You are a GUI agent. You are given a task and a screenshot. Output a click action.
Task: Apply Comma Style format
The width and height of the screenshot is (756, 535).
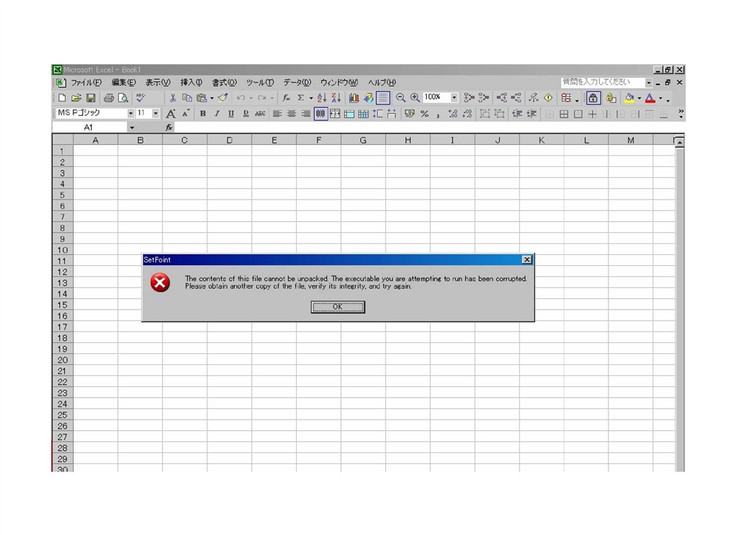[x=439, y=114]
